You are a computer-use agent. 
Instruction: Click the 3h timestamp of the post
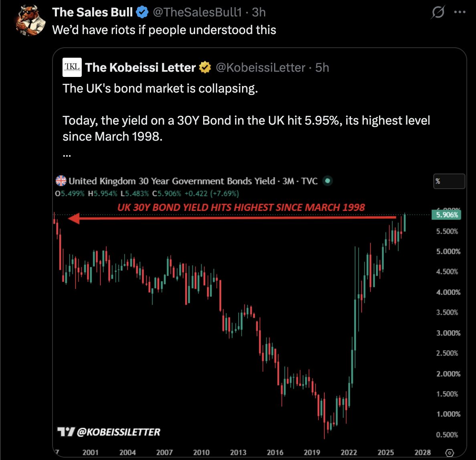(x=259, y=12)
